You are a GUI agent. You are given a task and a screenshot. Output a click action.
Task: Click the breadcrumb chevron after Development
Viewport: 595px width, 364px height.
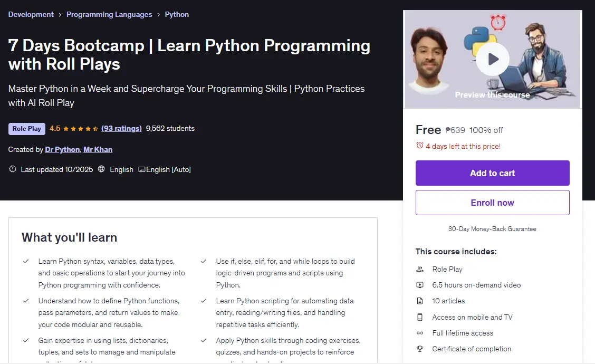point(60,15)
